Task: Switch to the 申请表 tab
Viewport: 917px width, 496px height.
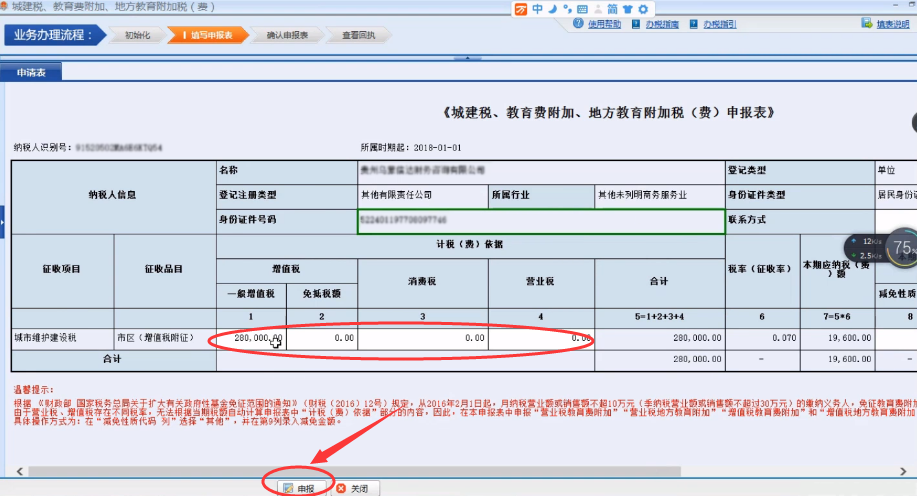Action: (31, 72)
